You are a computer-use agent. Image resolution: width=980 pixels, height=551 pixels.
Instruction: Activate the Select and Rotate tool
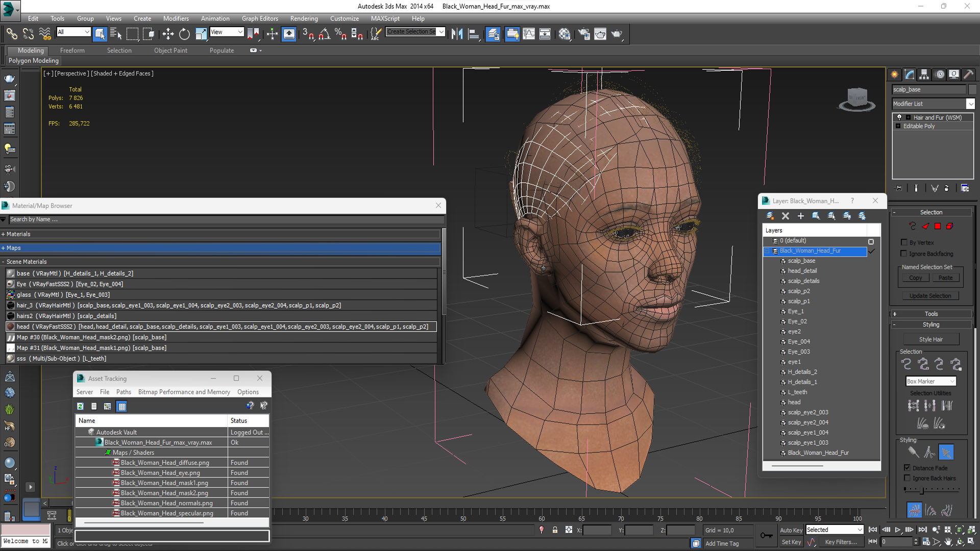point(184,34)
